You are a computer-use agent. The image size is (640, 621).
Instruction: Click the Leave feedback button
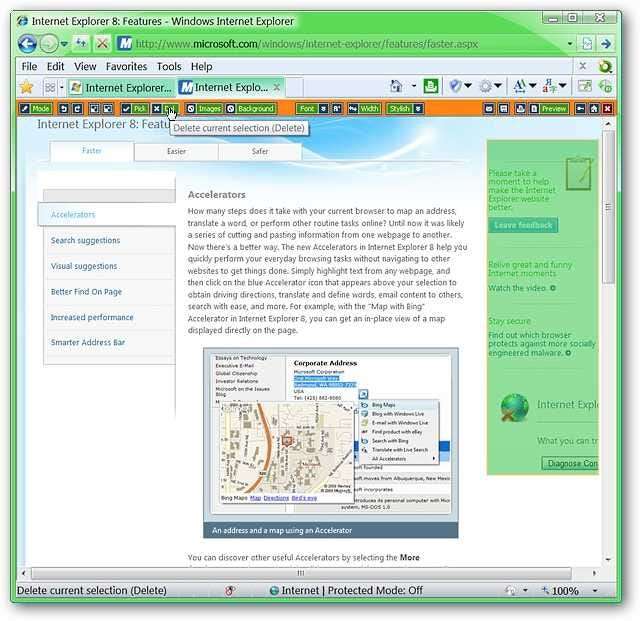(x=523, y=225)
